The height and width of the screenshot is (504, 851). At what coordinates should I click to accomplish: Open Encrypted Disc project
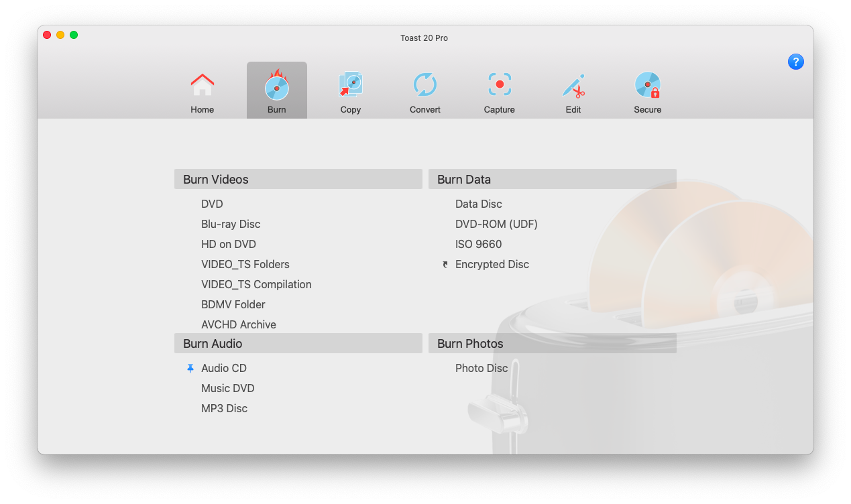point(492,264)
